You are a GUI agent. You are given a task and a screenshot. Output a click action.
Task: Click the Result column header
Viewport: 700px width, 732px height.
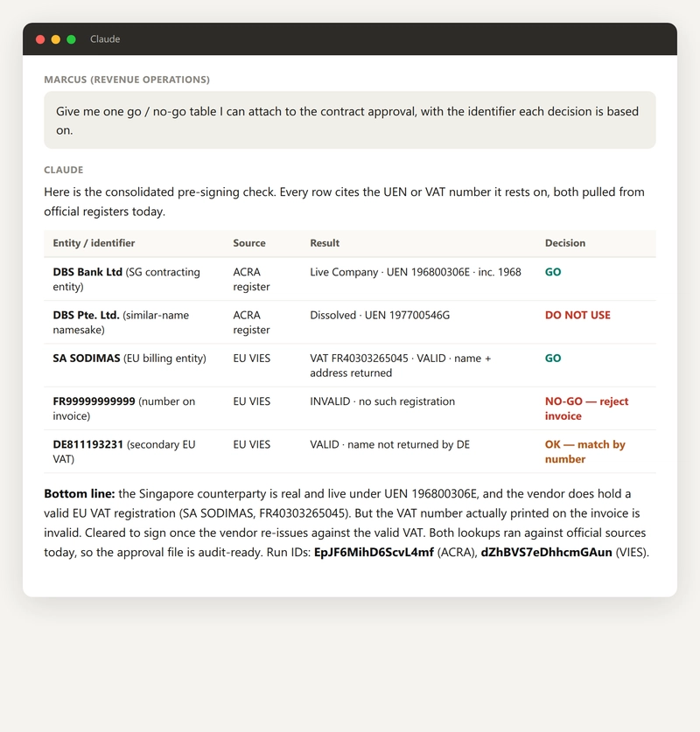325,243
